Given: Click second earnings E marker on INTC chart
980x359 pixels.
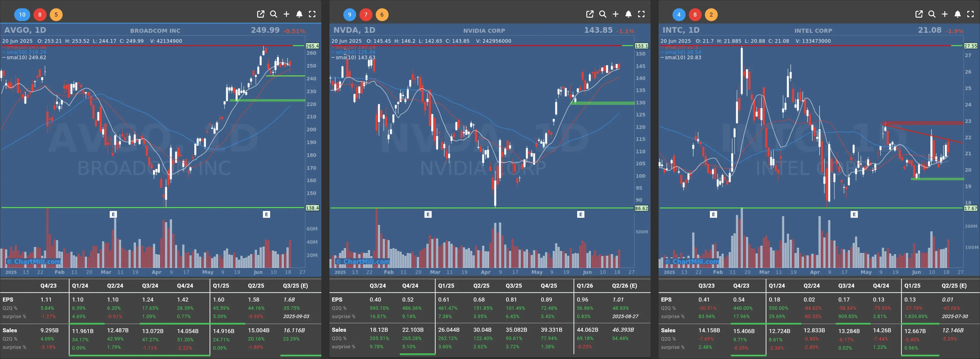Looking at the screenshot, I should point(854,214).
